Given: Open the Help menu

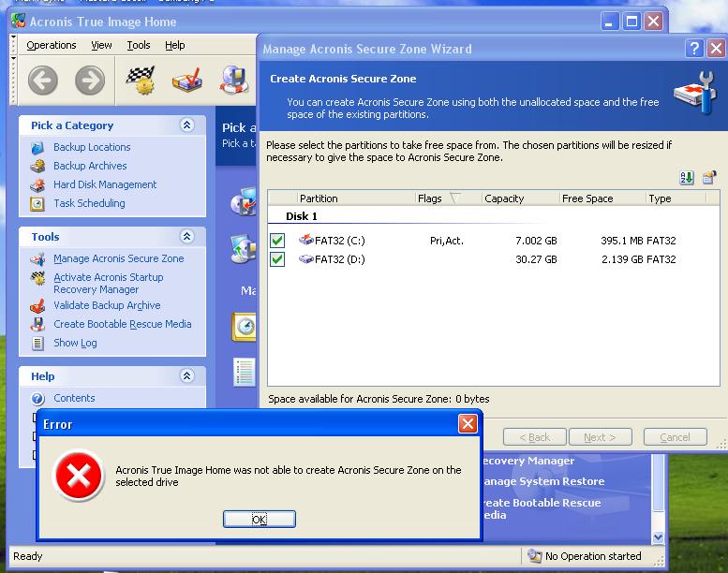Looking at the screenshot, I should [175, 45].
